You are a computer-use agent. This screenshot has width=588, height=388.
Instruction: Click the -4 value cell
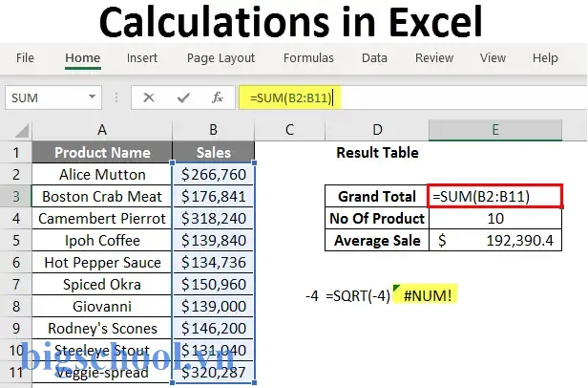[x=311, y=296]
